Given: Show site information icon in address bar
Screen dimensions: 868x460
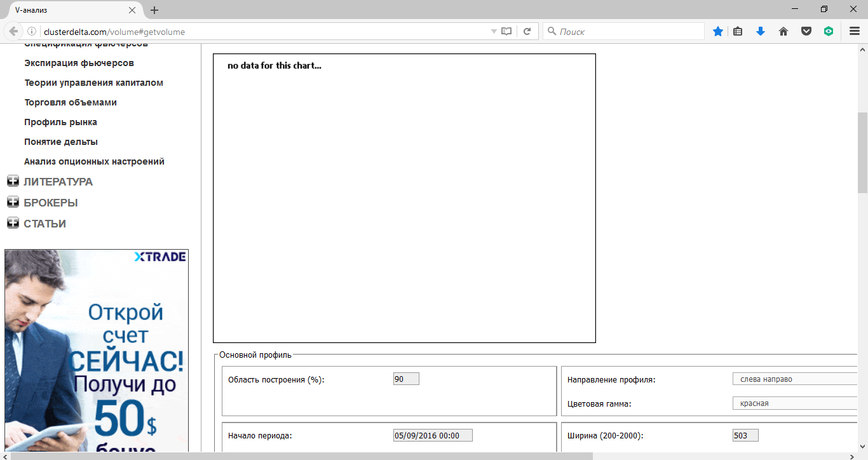Looking at the screenshot, I should (x=32, y=31).
